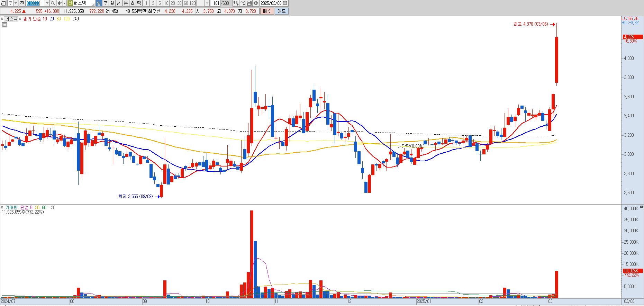Choose the 120 interval button
Viewport: 644px width, 306px height.
192,3
